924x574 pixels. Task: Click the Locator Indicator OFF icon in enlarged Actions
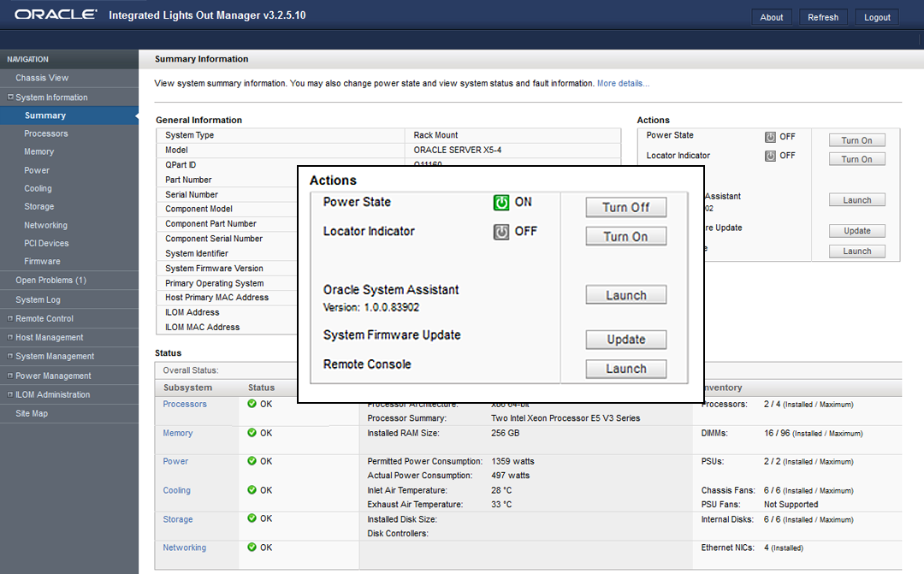[x=500, y=232]
